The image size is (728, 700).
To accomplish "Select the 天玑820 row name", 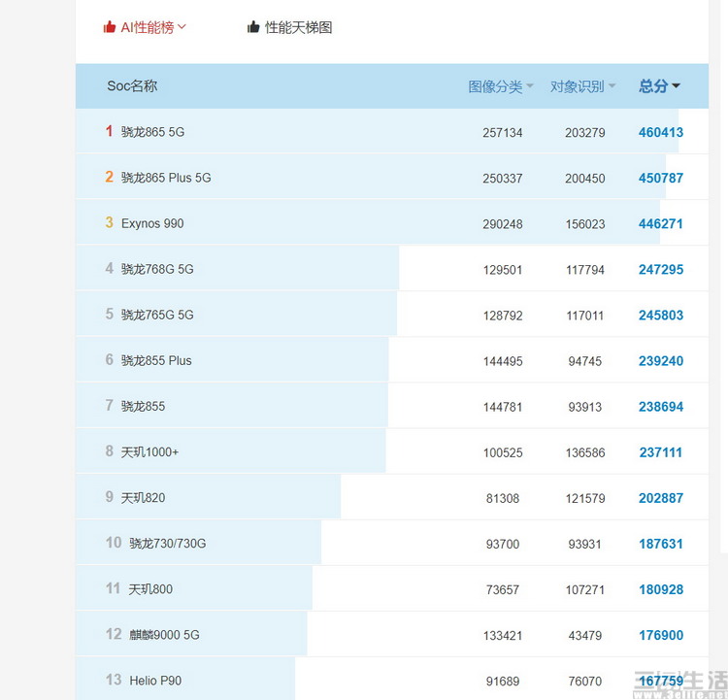I will click(x=143, y=498).
